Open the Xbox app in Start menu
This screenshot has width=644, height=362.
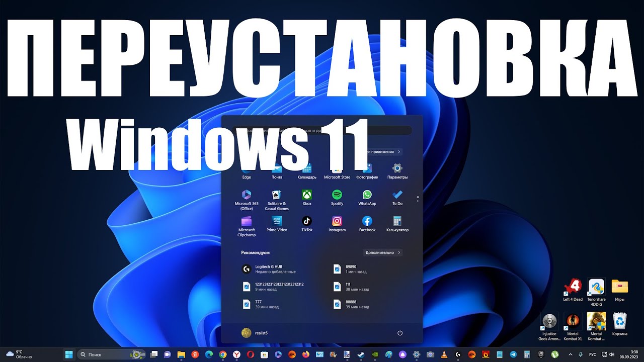point(307,197)
